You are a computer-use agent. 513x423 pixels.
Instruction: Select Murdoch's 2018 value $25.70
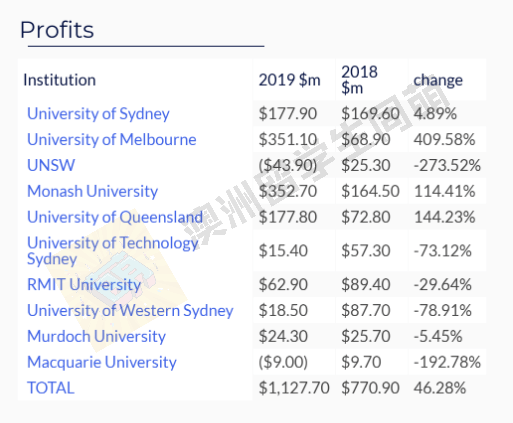[366, 336]
